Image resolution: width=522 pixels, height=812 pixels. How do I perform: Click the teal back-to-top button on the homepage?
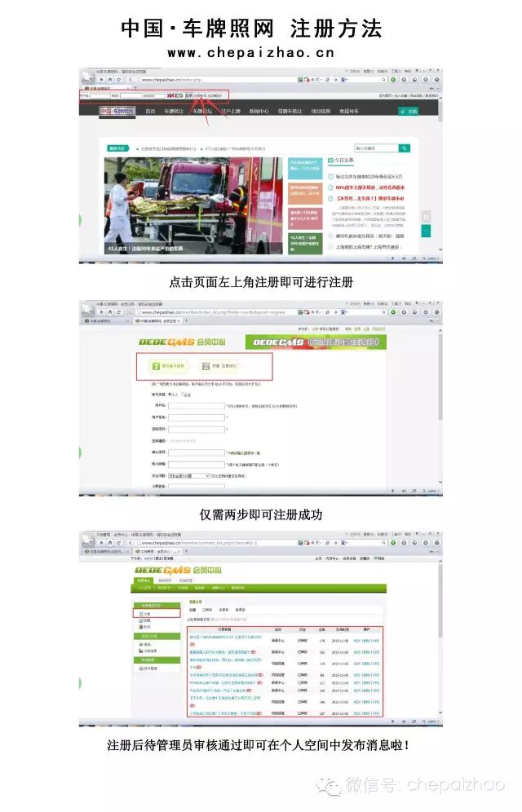pos(427,231)
